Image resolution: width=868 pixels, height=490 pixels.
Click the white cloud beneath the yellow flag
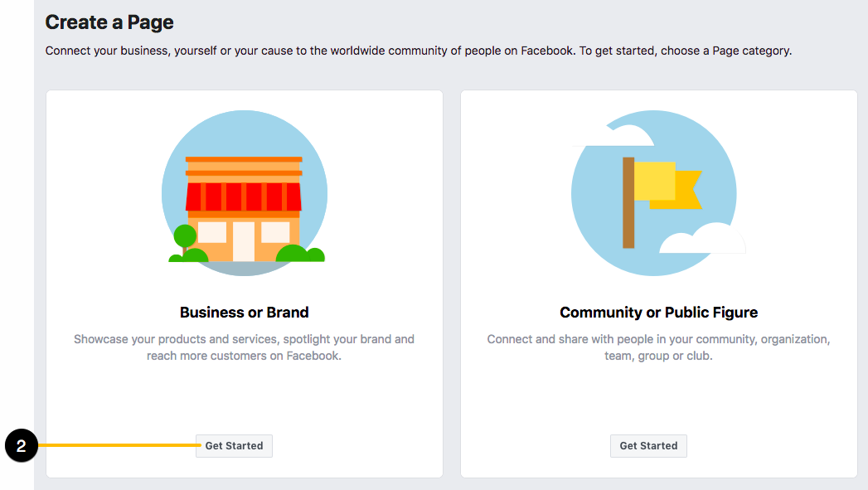point(702,239)
